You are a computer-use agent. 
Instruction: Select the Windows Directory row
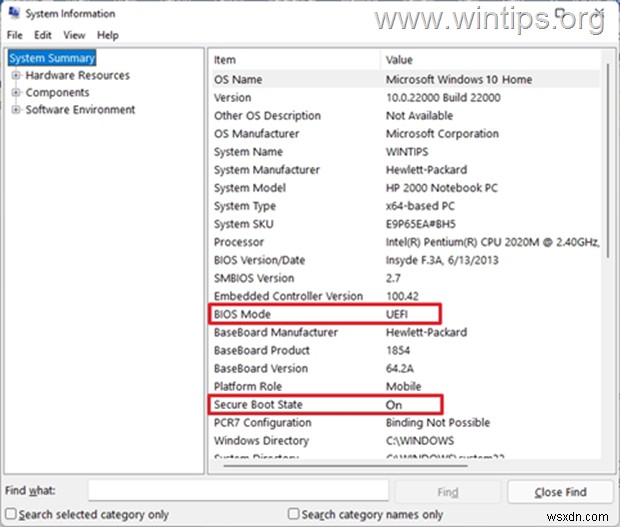click(x=405, y=441)
